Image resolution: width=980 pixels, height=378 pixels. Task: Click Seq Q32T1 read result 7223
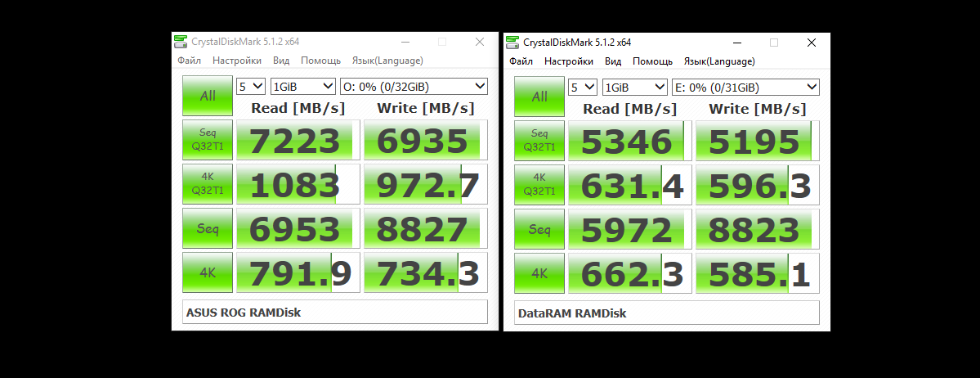coord(298,140)
